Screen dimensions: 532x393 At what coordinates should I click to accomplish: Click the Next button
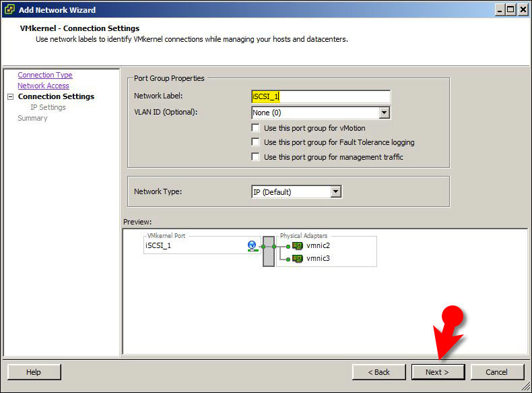click(x=438, y=372)
